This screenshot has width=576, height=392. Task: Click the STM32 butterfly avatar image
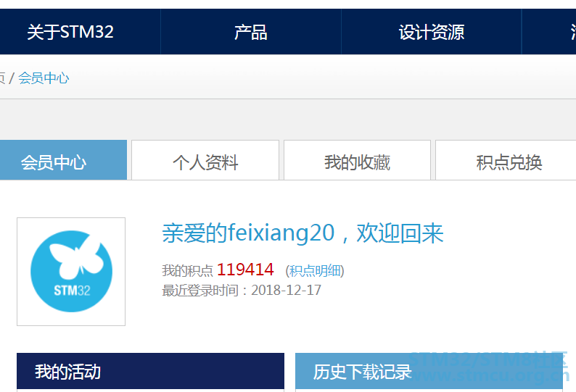point(71,272)
